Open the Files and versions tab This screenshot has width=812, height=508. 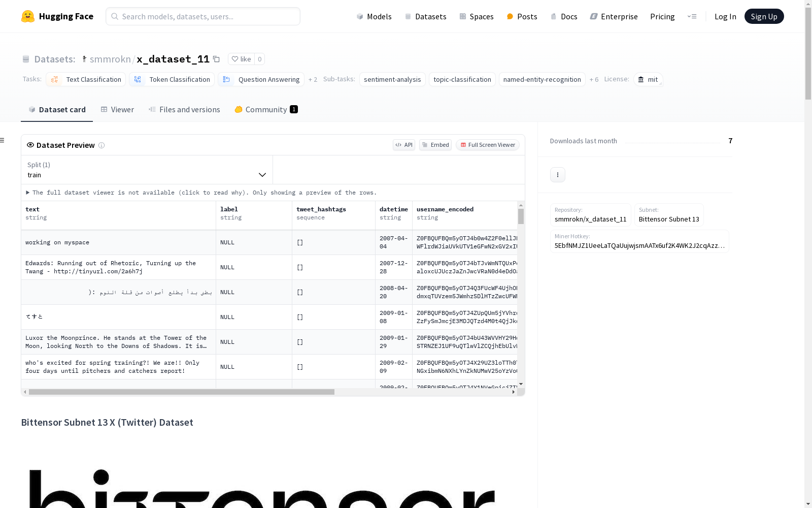[184, 110]
